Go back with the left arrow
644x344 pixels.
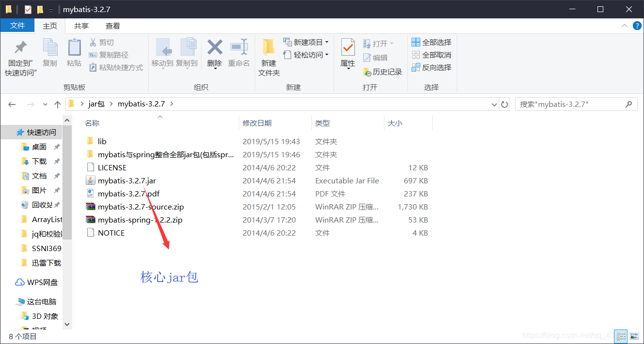(x=12, y=104)
